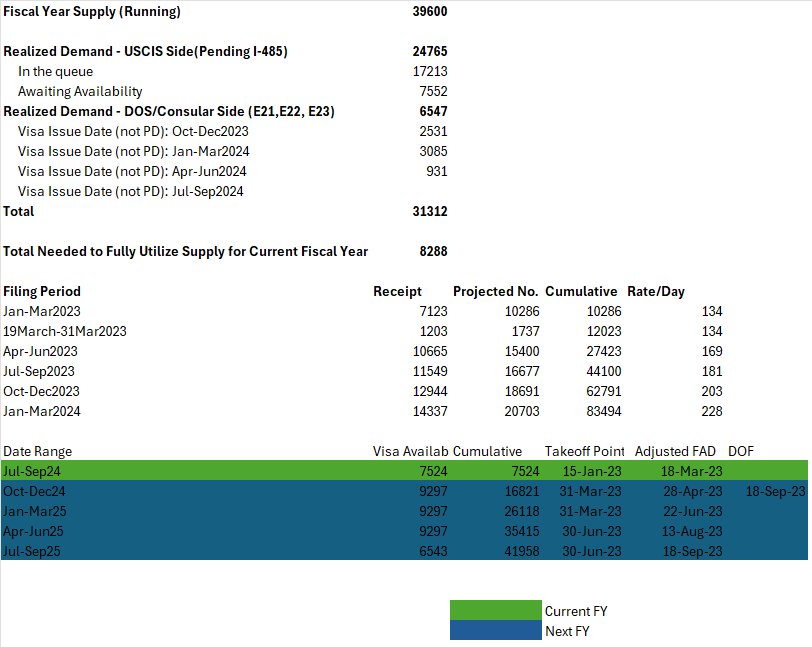Click the cumulative value 16821
This screenshot has width=812, height=647.
[522, 492]
